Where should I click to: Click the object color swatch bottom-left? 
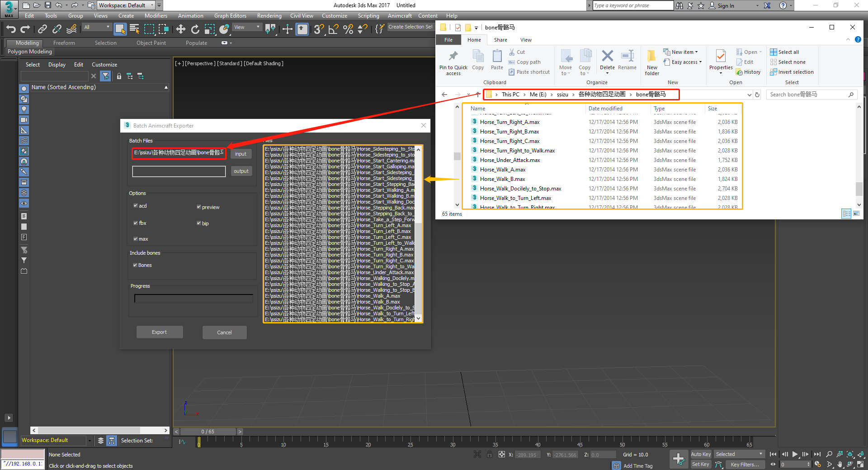tap(23, 454)
